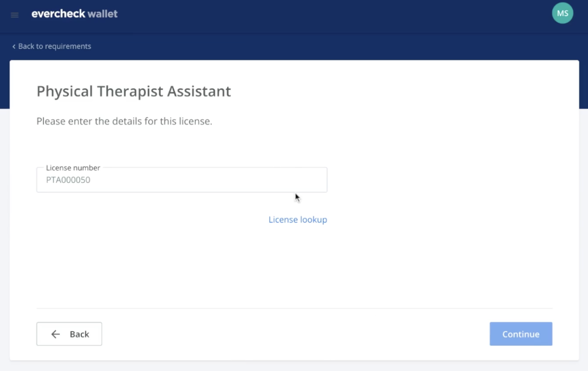Viewport: 588px width, 371px height.
Task: Click the word 'wallet' in the header
Action: tap(103, 14)
